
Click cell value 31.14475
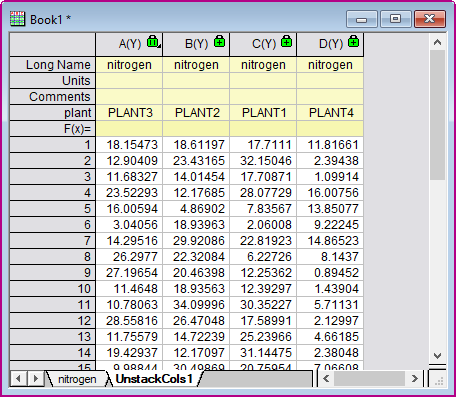click(x=263, y=353)
